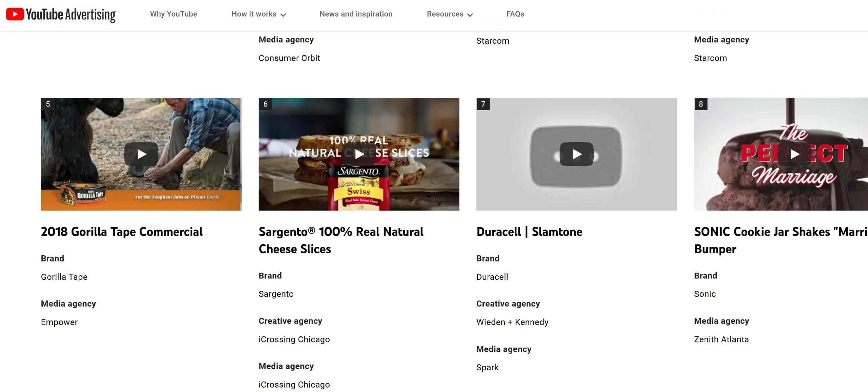Select the Duracell brand name

coord(492,277)
